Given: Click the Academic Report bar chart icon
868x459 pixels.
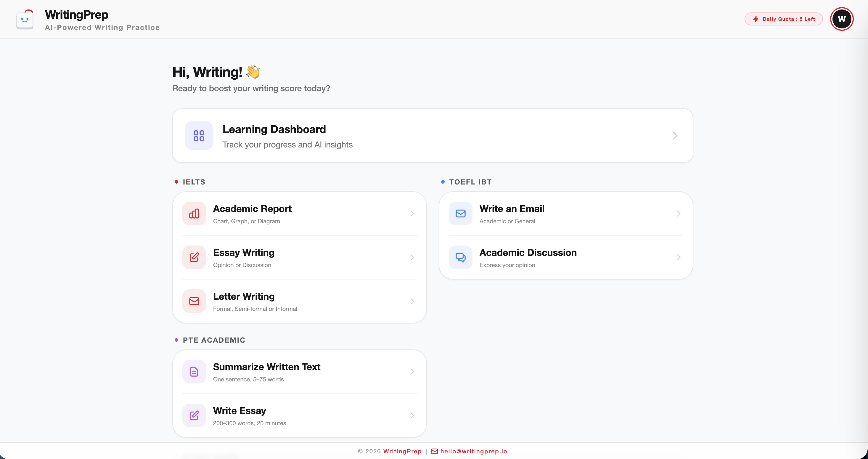Looking at the screenshot, I should (x=194, y=213).
